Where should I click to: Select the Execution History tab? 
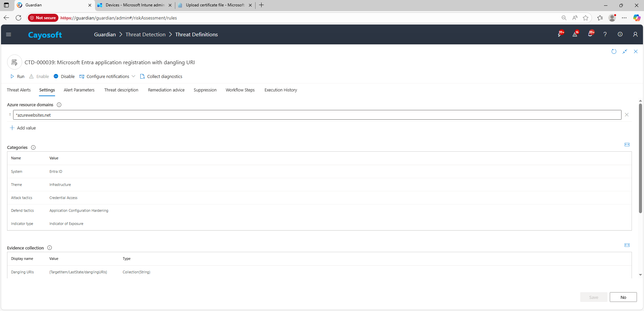[x=280, y=90]
